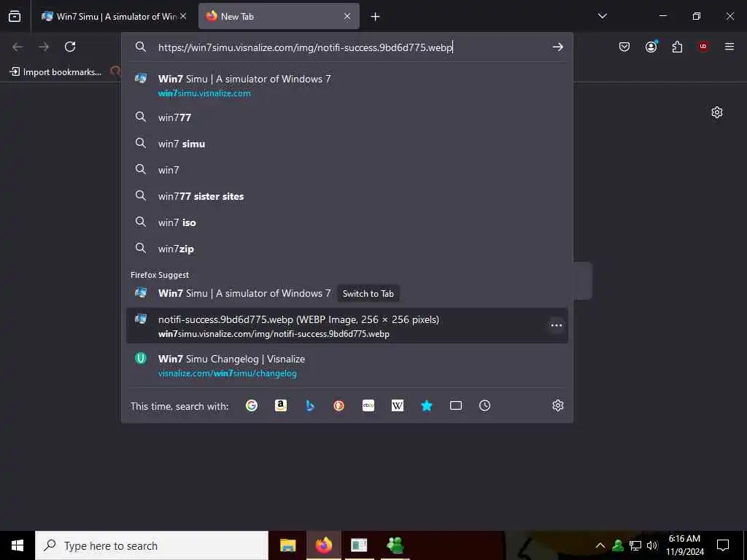Open volume speaker tray icon
The height and width of the screenshot is (560, 747).
click(651, 545)
